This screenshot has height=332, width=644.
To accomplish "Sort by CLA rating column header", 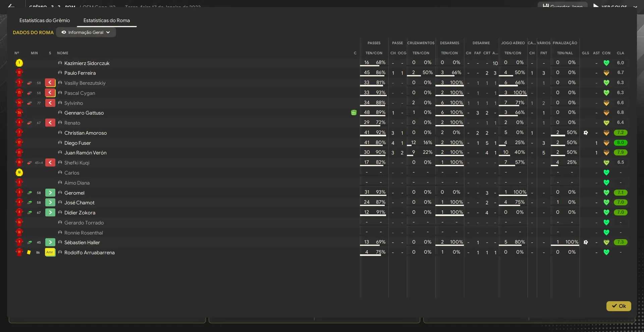I will click(620, 53).
